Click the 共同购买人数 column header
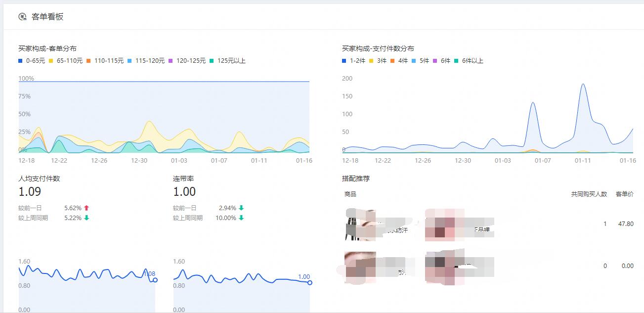This screenshot has width=644, height=313. tap(589, 194)
